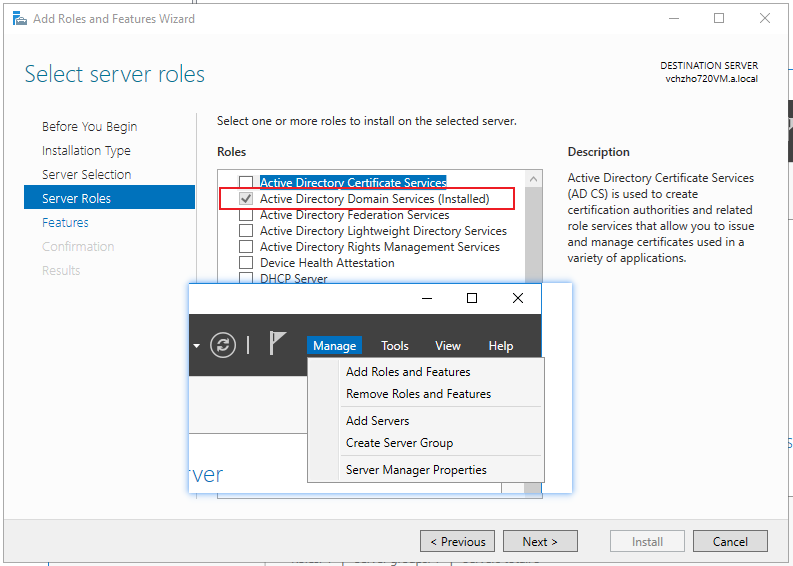
Task: Click the Next button
Action: coord(540,541)
